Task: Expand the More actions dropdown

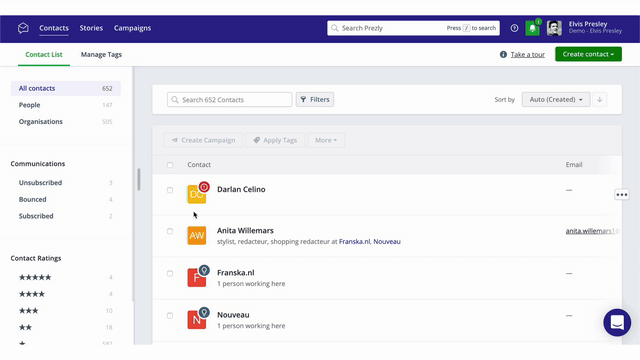Action: tap(326, 140)
